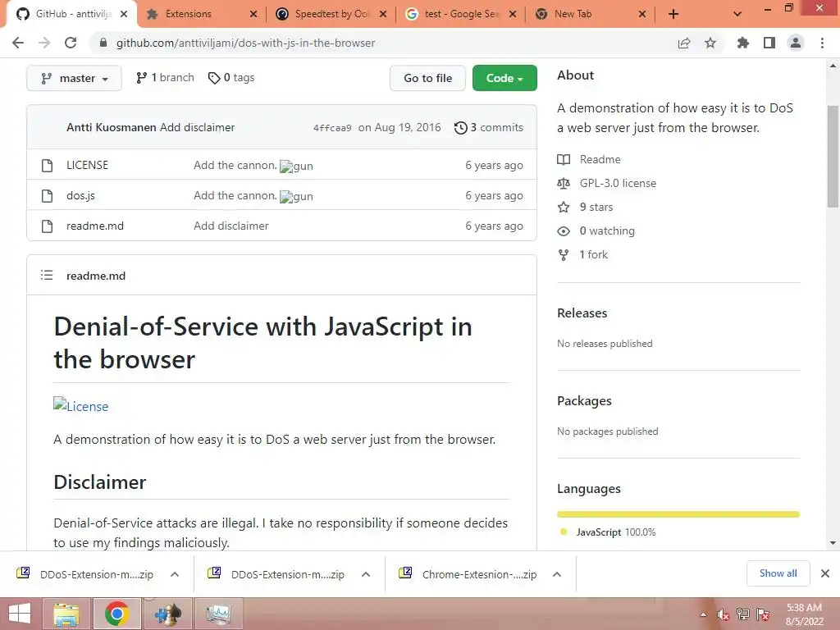Open the master branch dropdown
The image size is (840, 630).
(x=74, y=78)
